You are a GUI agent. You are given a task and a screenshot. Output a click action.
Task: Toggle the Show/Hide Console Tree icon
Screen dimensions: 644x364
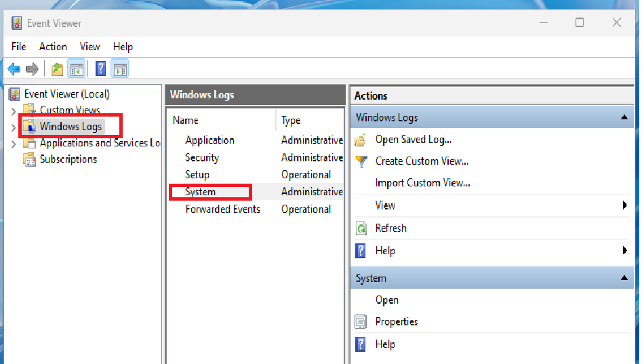click(x=77, y=69)
